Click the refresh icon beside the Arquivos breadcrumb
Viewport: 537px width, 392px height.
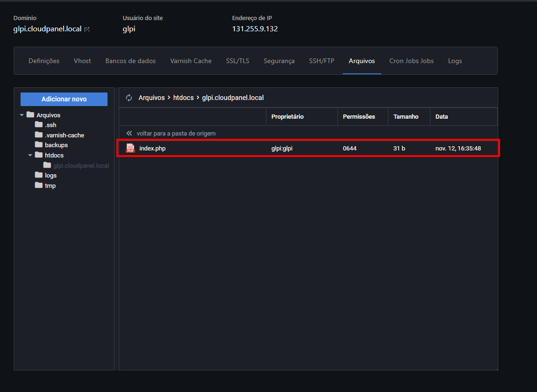click(x=129, y=98)
